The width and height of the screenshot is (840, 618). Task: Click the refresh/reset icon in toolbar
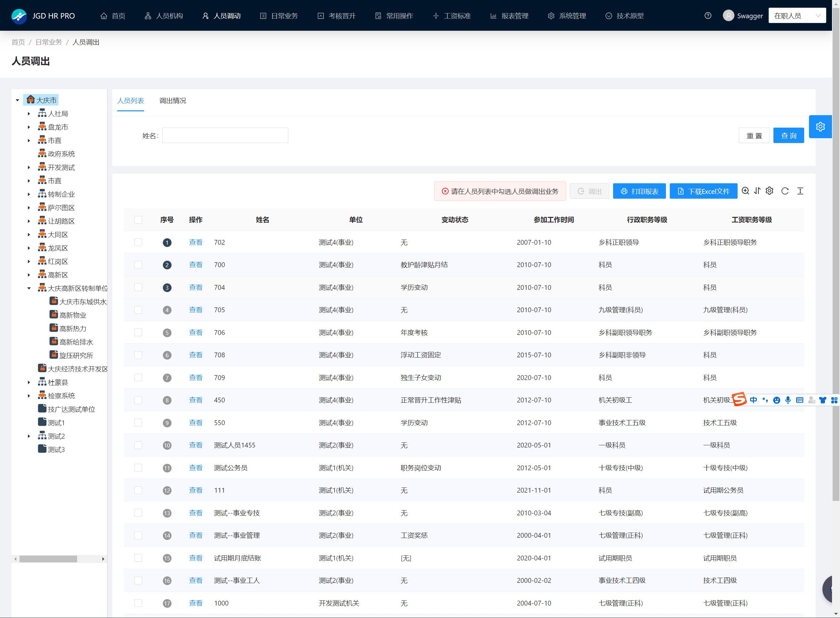tap(786, 191)
